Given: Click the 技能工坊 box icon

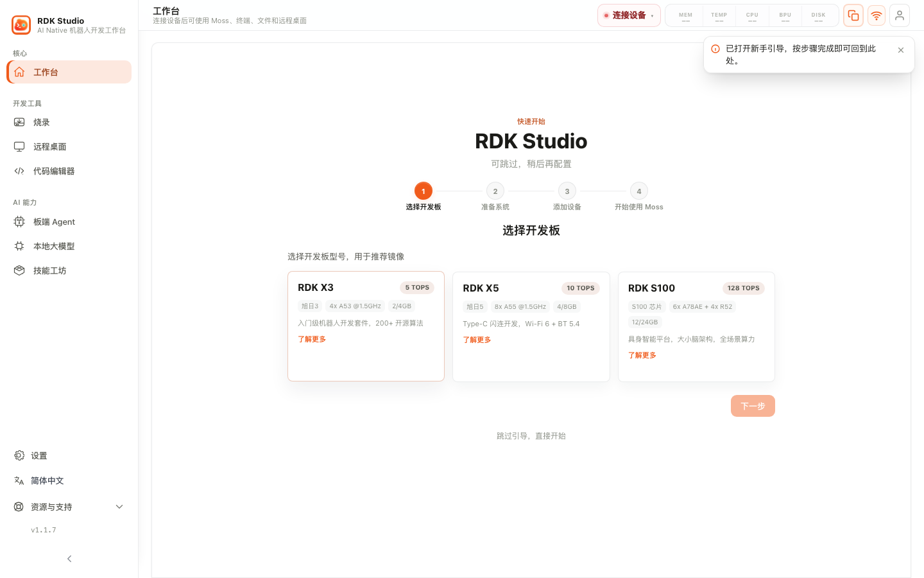Looking at the screenshot, I should (x=19, y=270).
